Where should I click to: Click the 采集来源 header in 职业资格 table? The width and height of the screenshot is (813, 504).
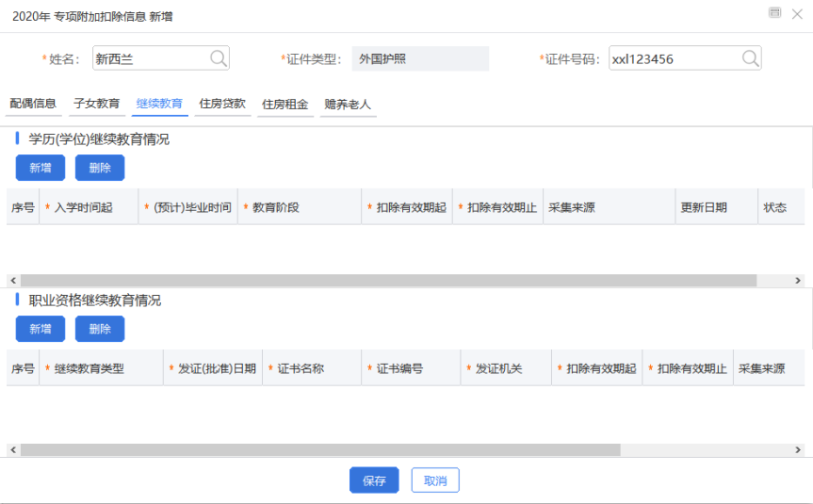pyautogui.click(x=770, y=368)
